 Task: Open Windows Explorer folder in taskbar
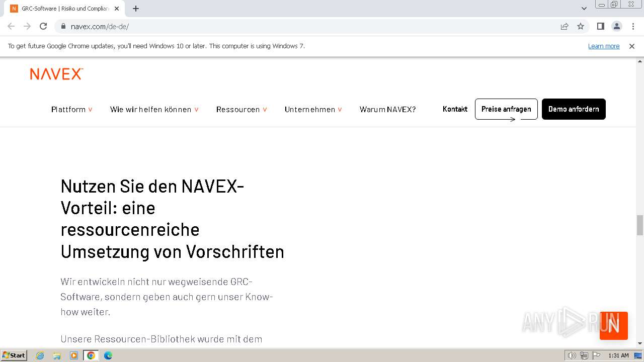(57, 355)
